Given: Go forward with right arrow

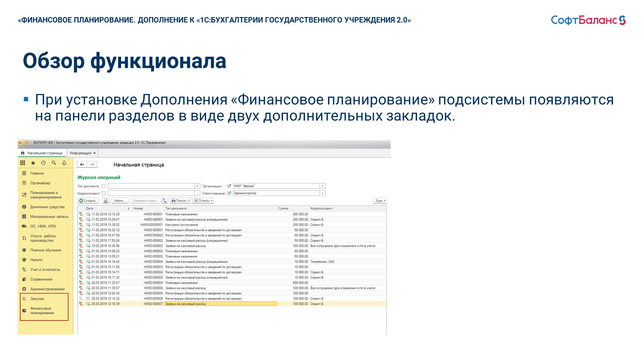Looking at the screenshot, I should pos(92,164).
